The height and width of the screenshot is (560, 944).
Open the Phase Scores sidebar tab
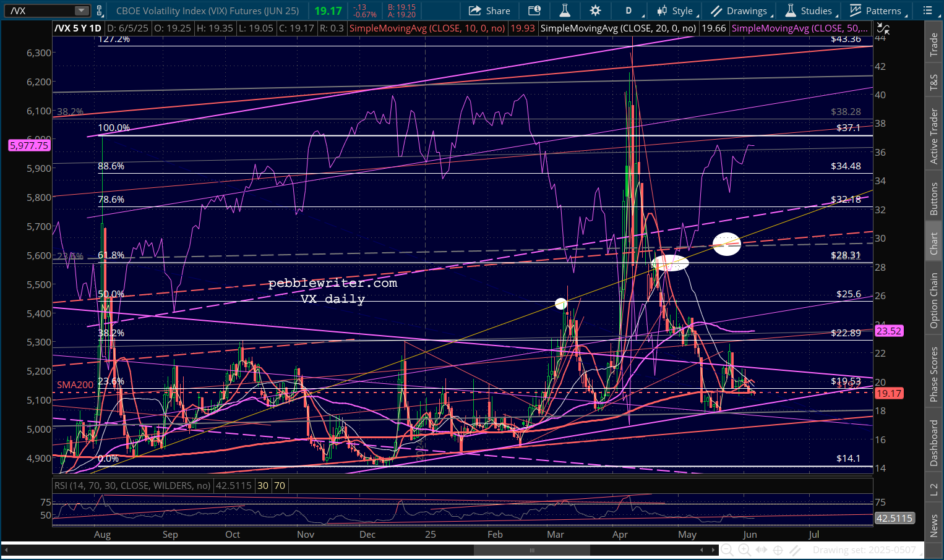click(933, 374)
